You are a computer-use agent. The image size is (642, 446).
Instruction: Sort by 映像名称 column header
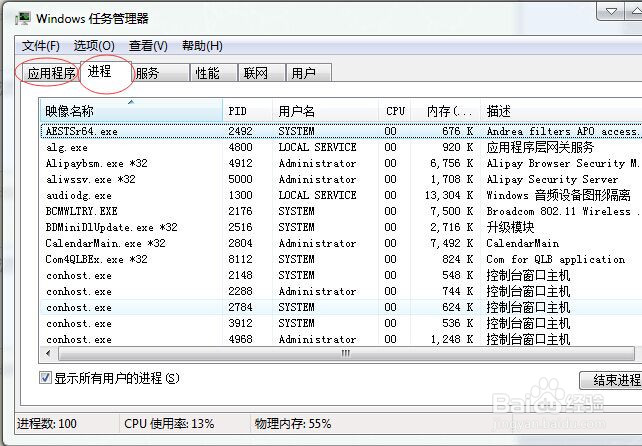click(x=131, y=111)
